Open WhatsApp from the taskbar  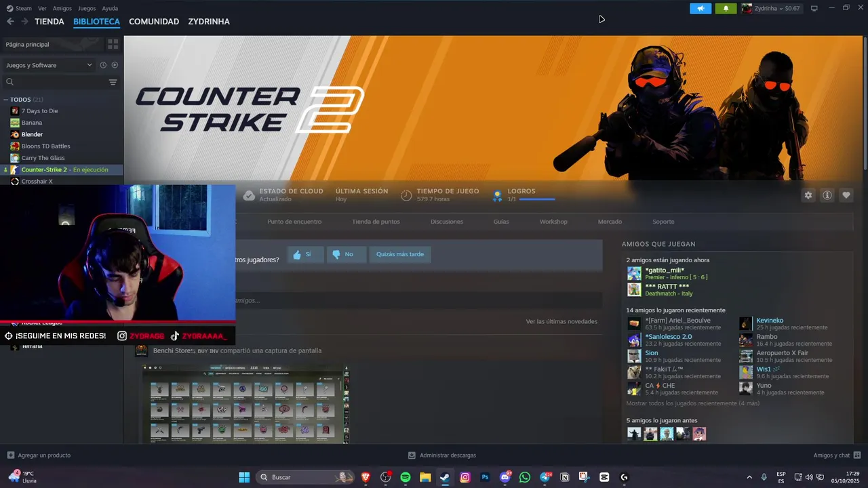point(525,477)
